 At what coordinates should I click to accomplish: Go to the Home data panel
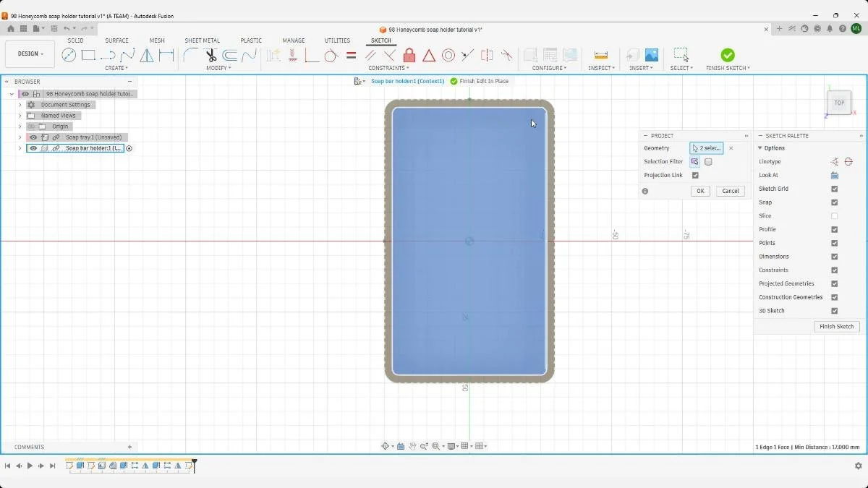[x=11, y=29]
